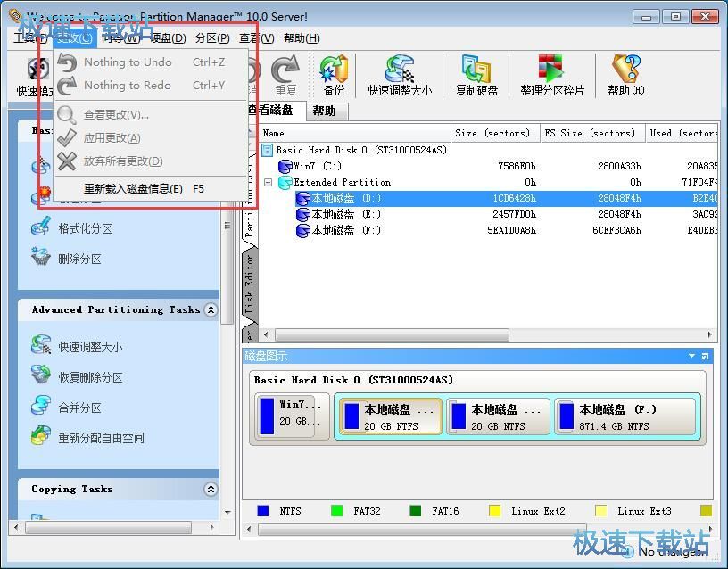Click 快速调整大小 task link in sidebar
The width and height of the screenshot is (728, 569).
tap(90, 347)
